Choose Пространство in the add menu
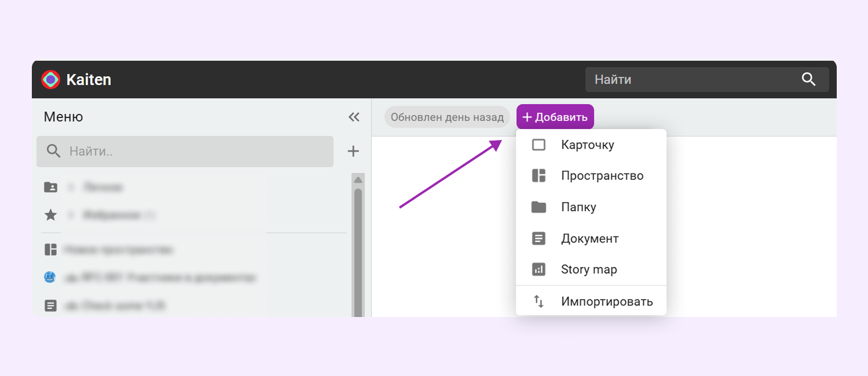The width and height of the screenshot is (868, 376). coord(602,176)
